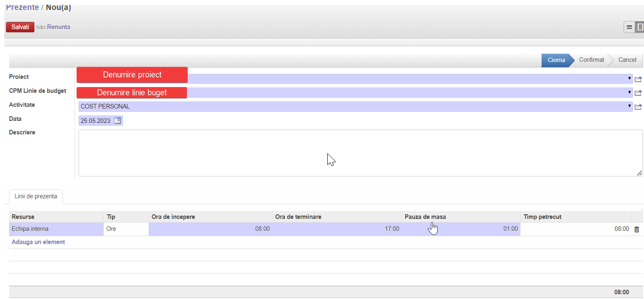Expand the Proiect dropdown arrow
This screenshot has height=299, width=644.
coord(630,79)
